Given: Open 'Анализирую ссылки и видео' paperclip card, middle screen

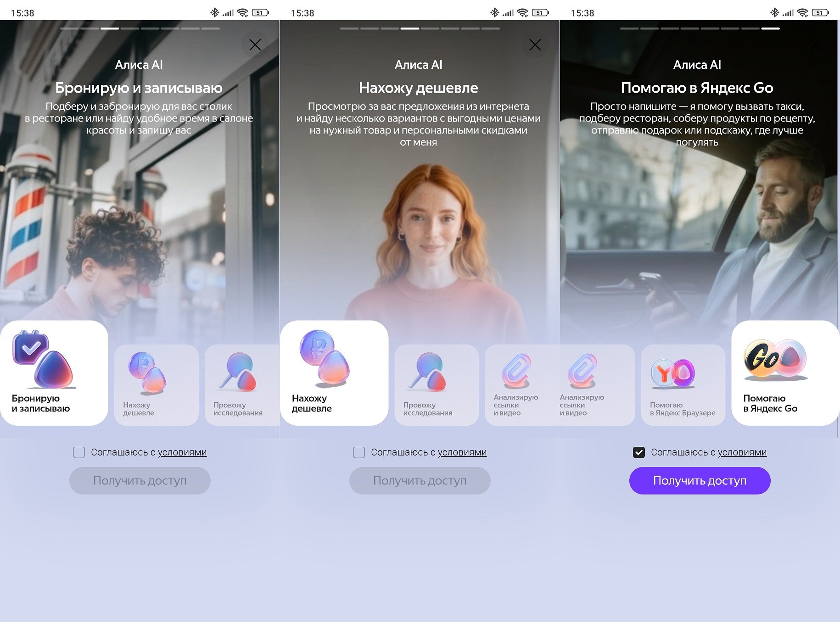Looking at the screenshot, I should 522,385.
